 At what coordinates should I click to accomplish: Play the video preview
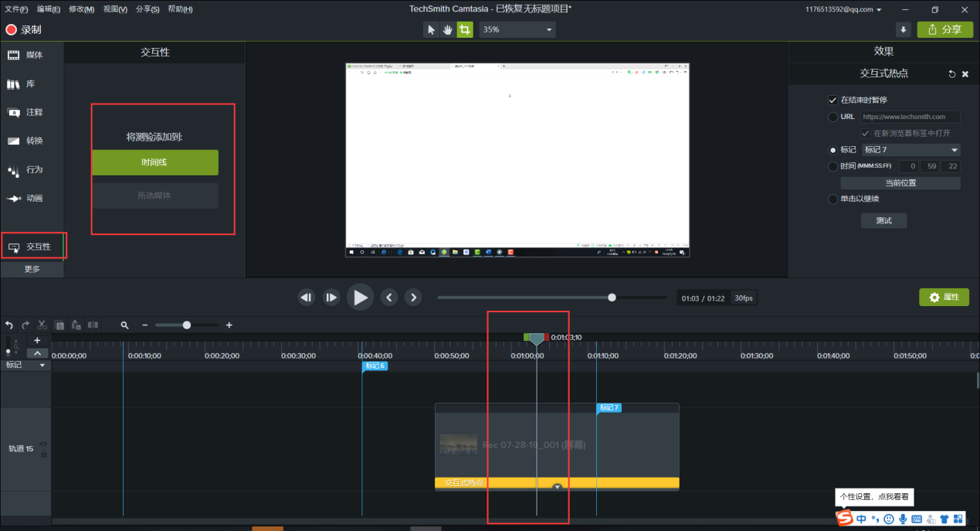click(x=360, y=298)
